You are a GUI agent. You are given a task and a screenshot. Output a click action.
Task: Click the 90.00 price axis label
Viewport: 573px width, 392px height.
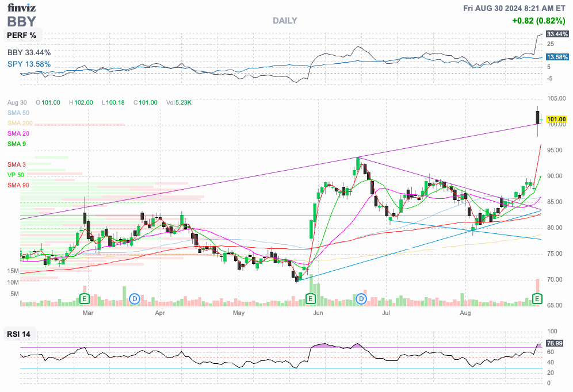555,176
